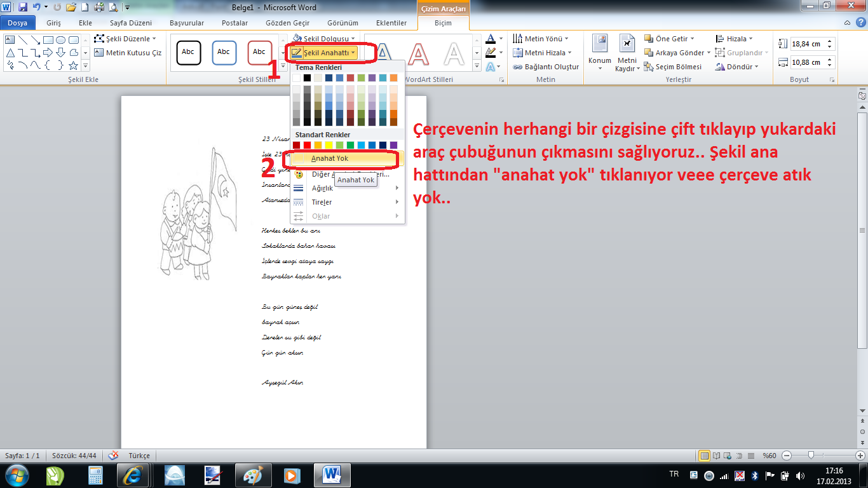Minimize the ribbon with the caret toggle
Image resolution: width=868 pixels, height=488 pixels.
[849, 23]
